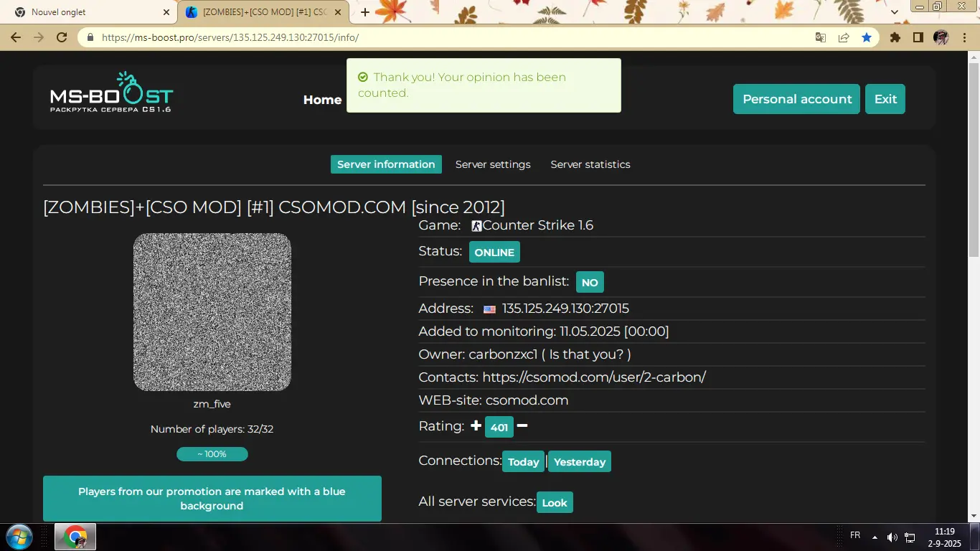Click the zm_five map name
This screenshot has width=980, height=551.
pyautogui.click(x=212, y=404)
